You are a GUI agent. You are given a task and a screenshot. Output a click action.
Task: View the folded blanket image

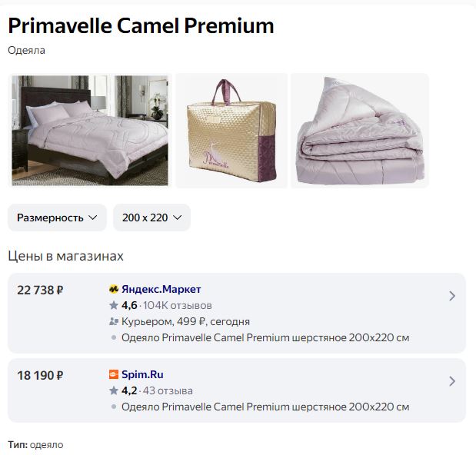(x=360, y=130)
